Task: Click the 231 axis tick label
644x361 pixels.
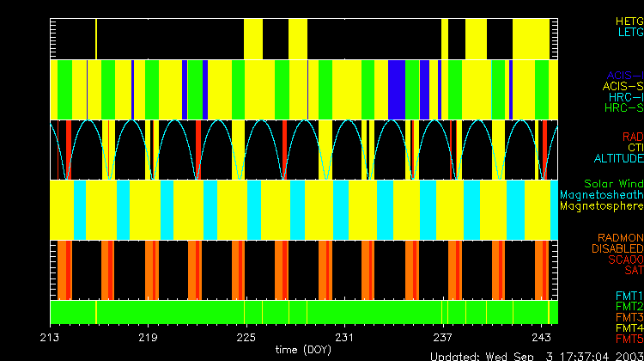Action: click(x=344, y=338)
